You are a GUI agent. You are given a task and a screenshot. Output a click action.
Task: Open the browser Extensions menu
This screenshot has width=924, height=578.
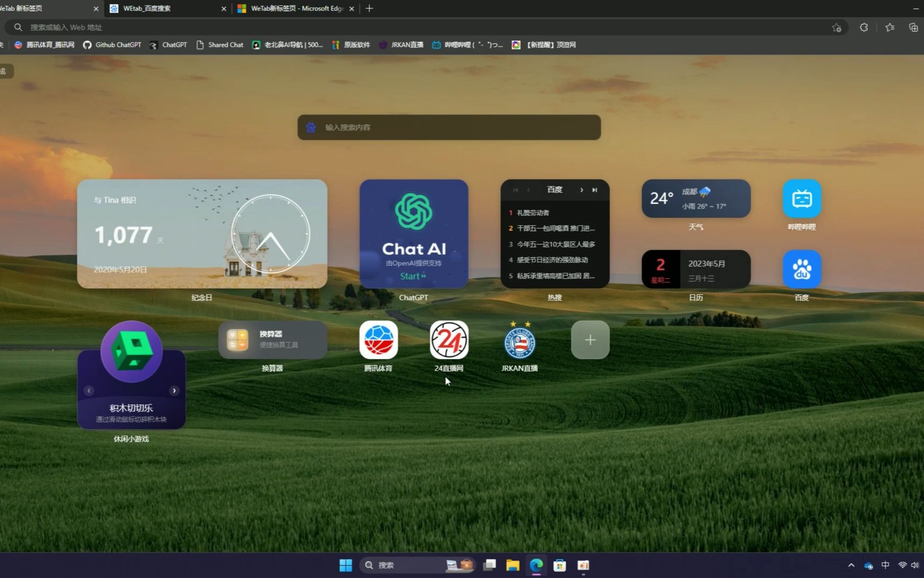[864, 27]
